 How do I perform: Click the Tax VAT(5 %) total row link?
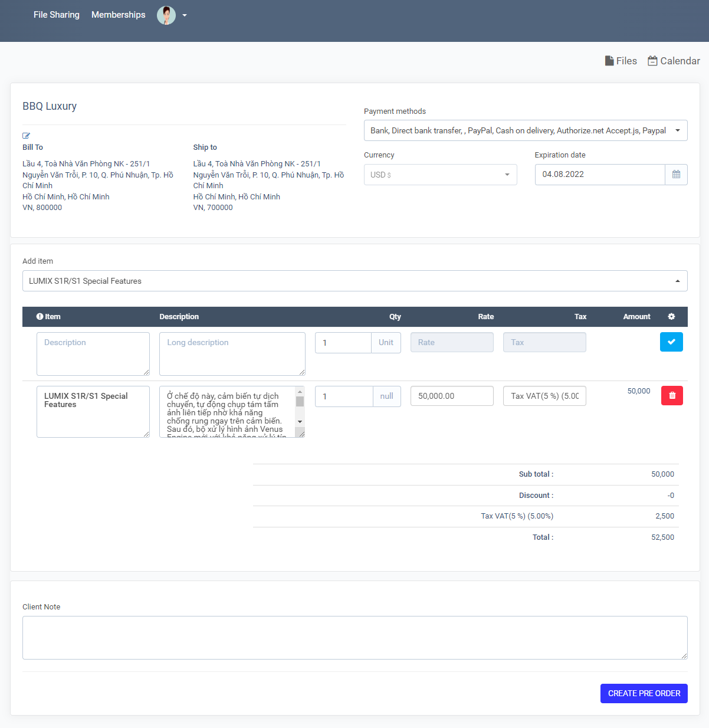tap(517, 516)
